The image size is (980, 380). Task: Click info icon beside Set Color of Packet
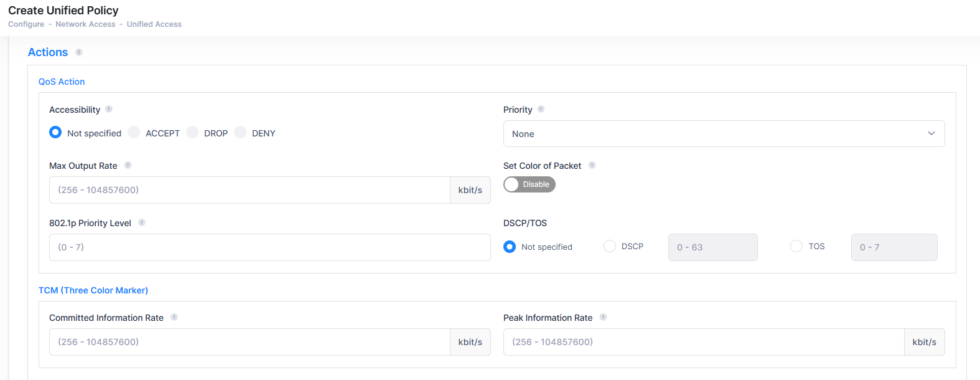[592, 165]
